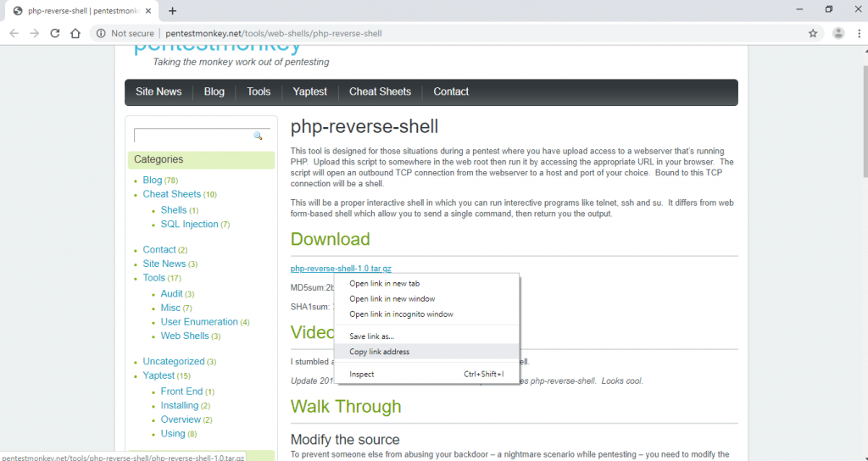Image resolution: width=868 pixels, height=461 pixels.
Task: Click the sidebar search magnifier icon
Action: pyautogui.click(x=258, y=136)
